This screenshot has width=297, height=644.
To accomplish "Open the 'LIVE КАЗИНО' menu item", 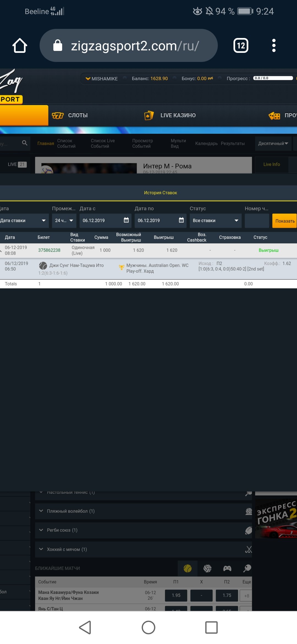I will 170,115.
